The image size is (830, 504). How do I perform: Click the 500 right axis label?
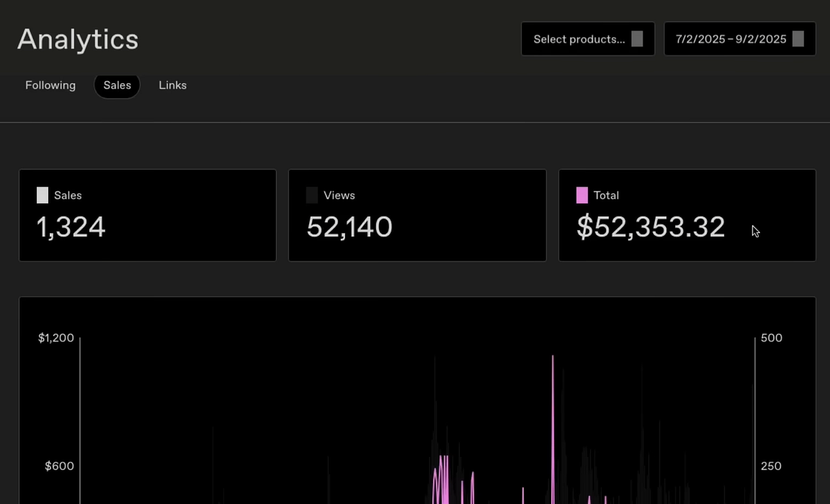pos(771,338)
